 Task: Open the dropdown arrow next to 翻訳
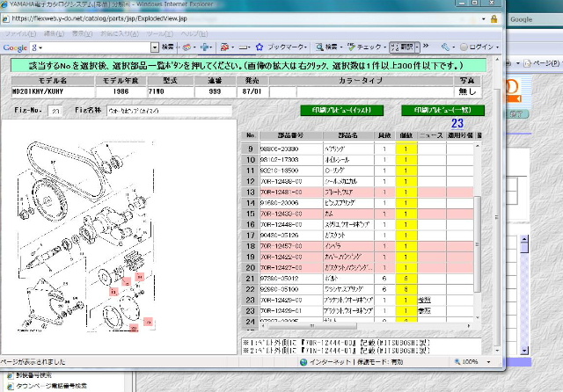pyautogui.click(x=417, y=47)
